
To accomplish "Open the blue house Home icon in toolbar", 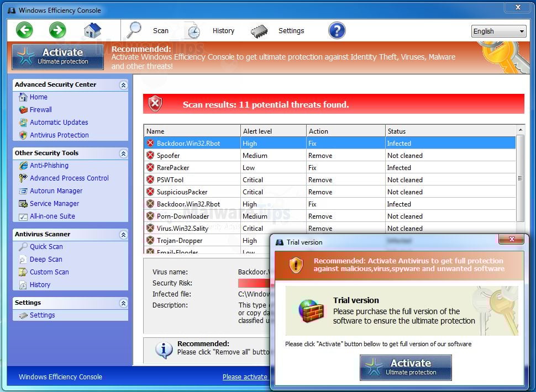I will [93, 30].
